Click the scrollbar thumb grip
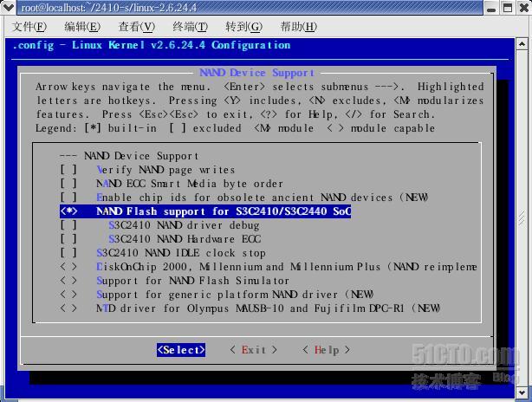The height and width of the screenshot is (402, 532). [x=522, y=218]
